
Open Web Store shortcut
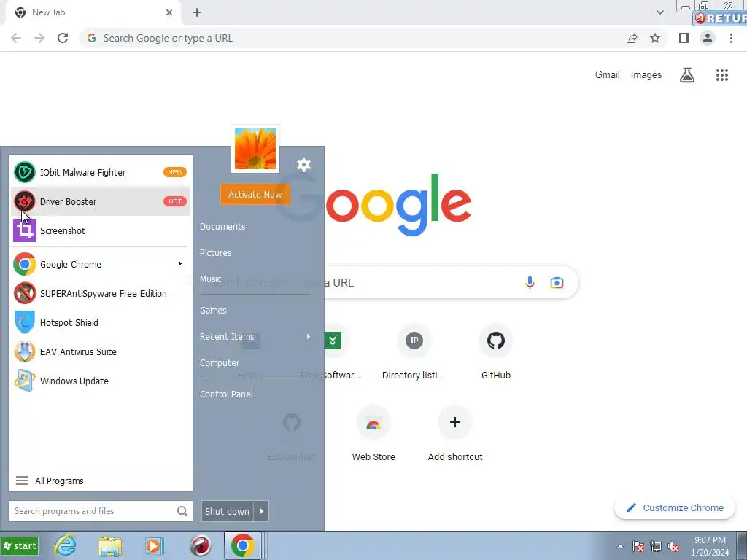pos(373,435)
